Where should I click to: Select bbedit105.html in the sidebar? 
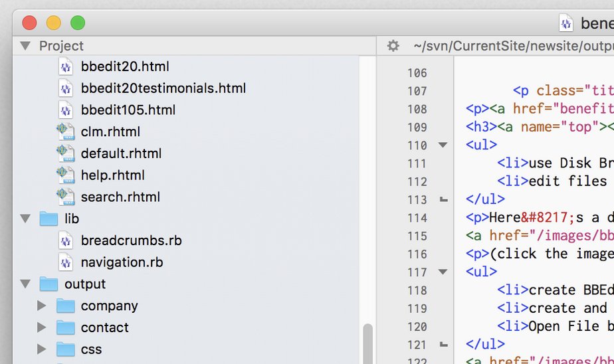128,110
